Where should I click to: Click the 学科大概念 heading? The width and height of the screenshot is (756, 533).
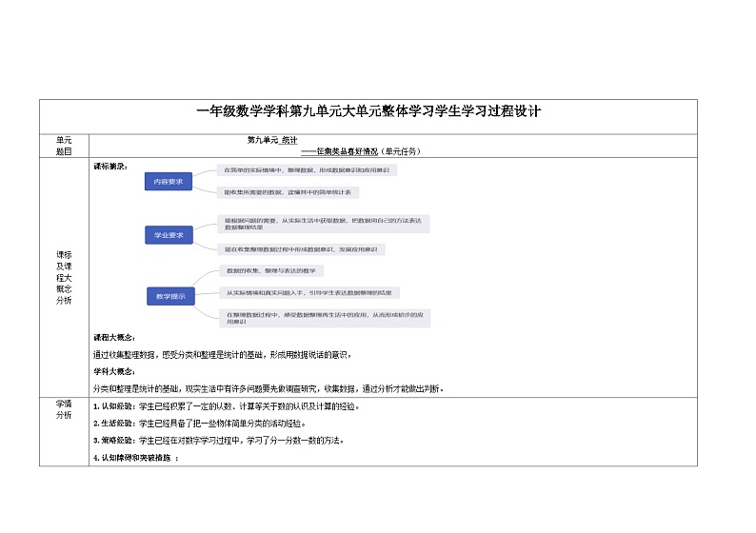[114, 371]
